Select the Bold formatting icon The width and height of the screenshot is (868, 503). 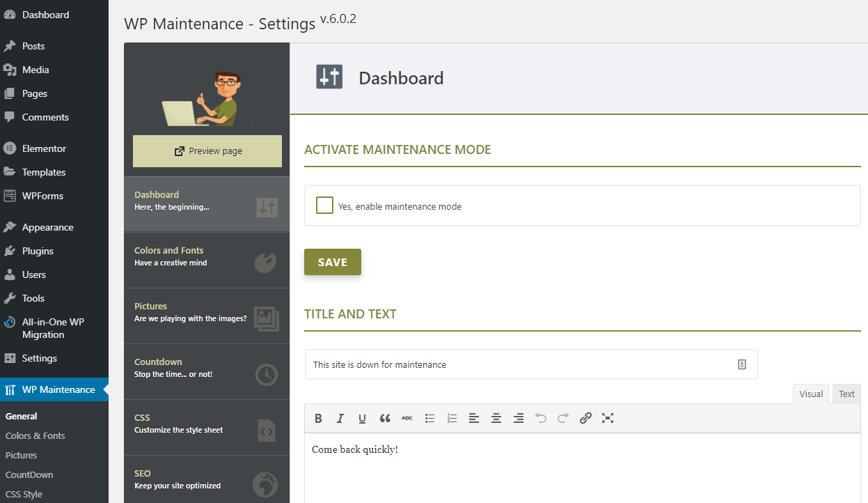coord(318,418)
